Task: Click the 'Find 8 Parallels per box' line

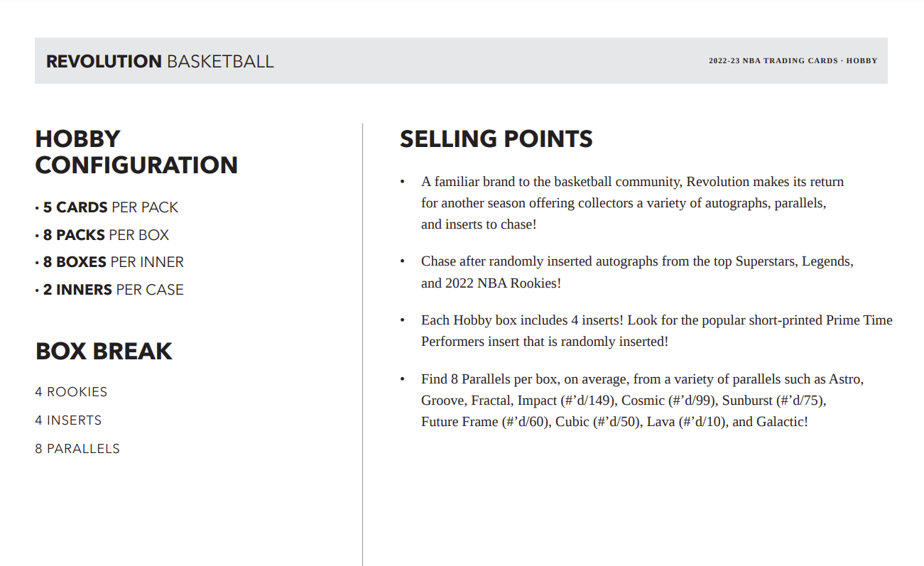Action: click(642, 379)
